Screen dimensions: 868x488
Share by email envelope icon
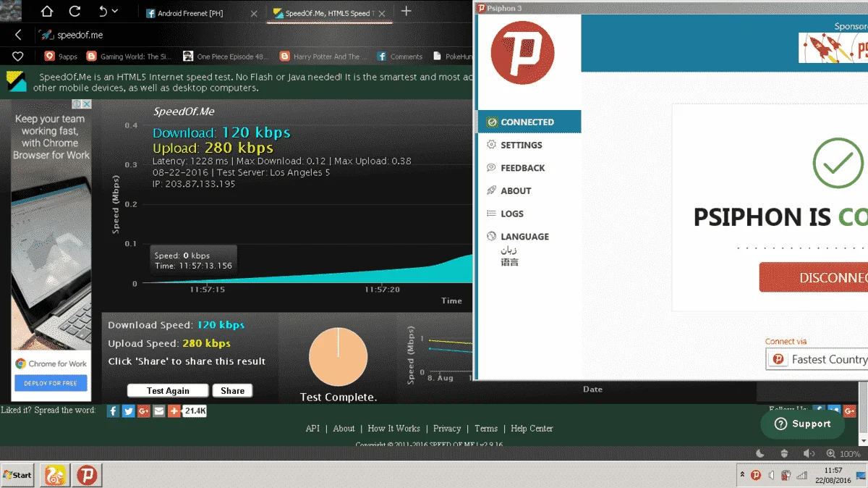pyautogui.click(x=158, y=411)
